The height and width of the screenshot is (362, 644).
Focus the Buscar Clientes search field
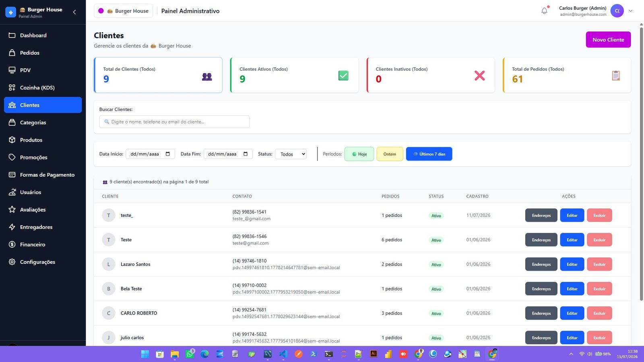(x=174, y=121)
